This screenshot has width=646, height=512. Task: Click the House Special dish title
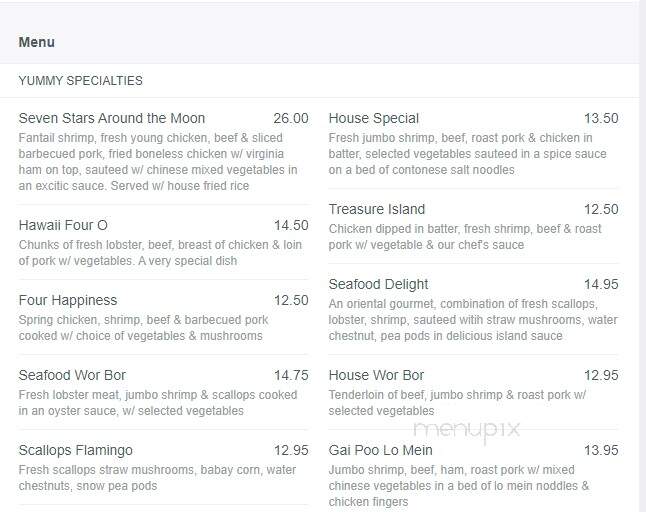point(373,118)
